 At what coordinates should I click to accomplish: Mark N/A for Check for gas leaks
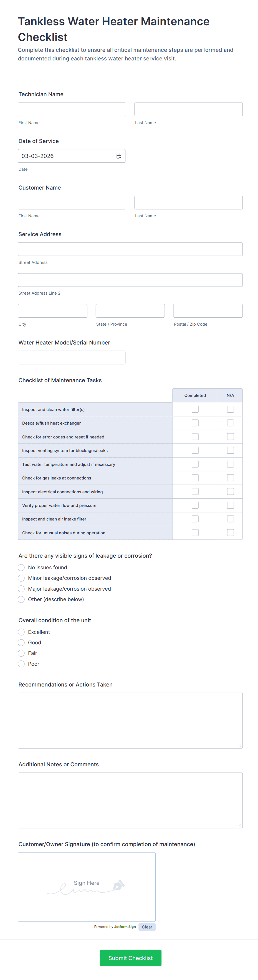[230, 478]
